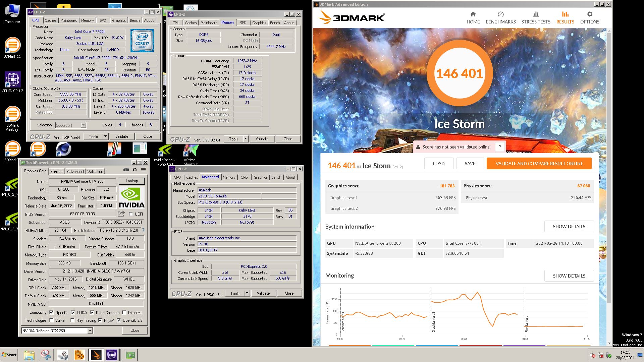Click the Start button
The width and height of the screenshot is (644, 362).
coord(9,355)
